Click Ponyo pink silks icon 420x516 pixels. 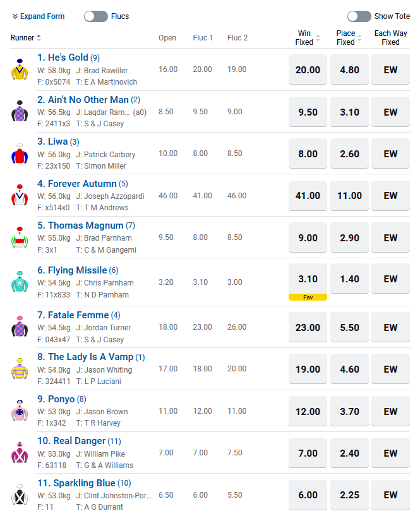(x=20, y=411)
